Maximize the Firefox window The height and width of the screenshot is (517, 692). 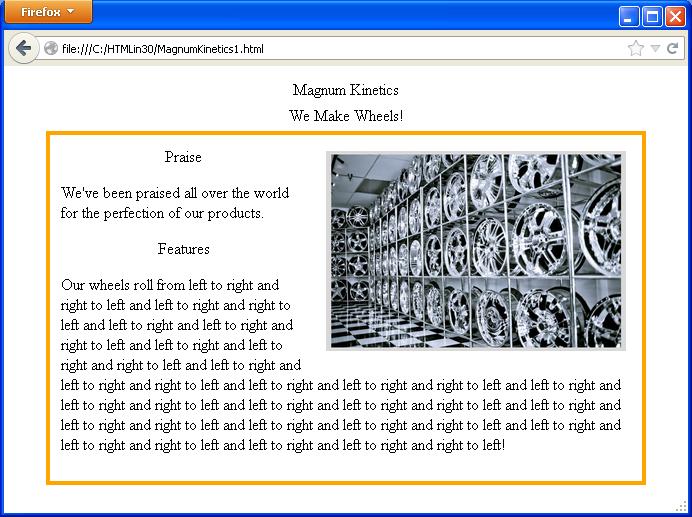[652, 17]
